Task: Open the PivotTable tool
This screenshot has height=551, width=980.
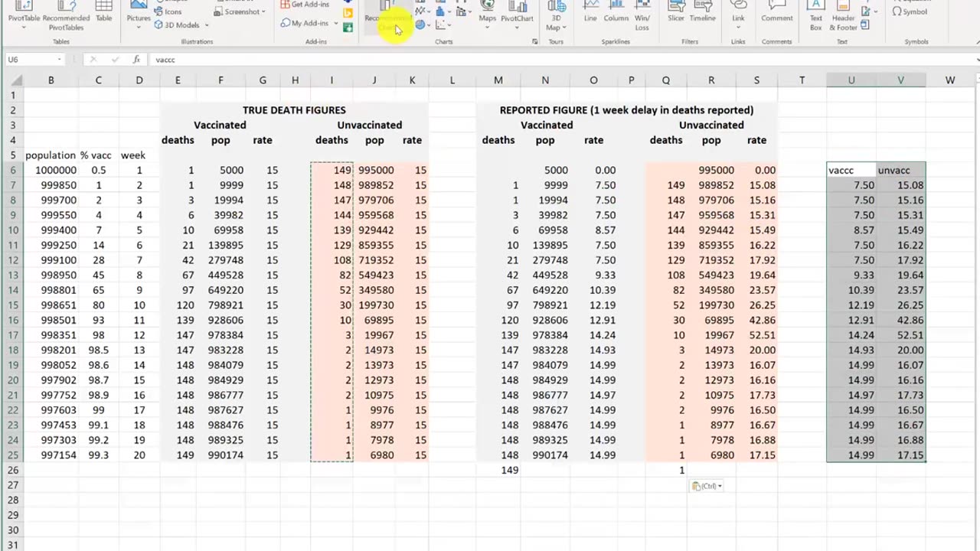Action: pos(23,15)
